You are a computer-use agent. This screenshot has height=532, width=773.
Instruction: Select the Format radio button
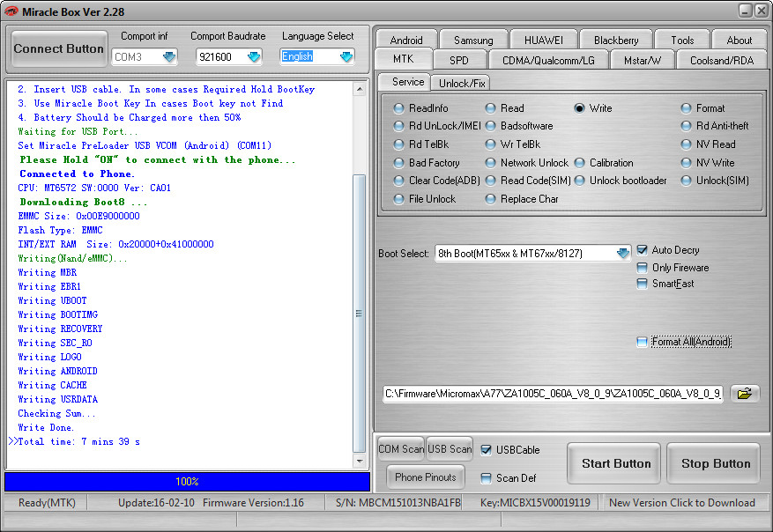coord(687,108)
